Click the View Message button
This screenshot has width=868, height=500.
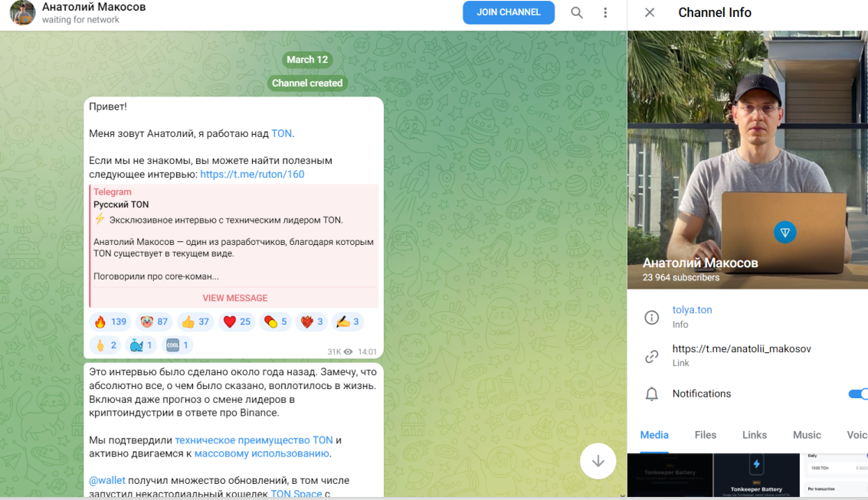[x=234, y=298]
